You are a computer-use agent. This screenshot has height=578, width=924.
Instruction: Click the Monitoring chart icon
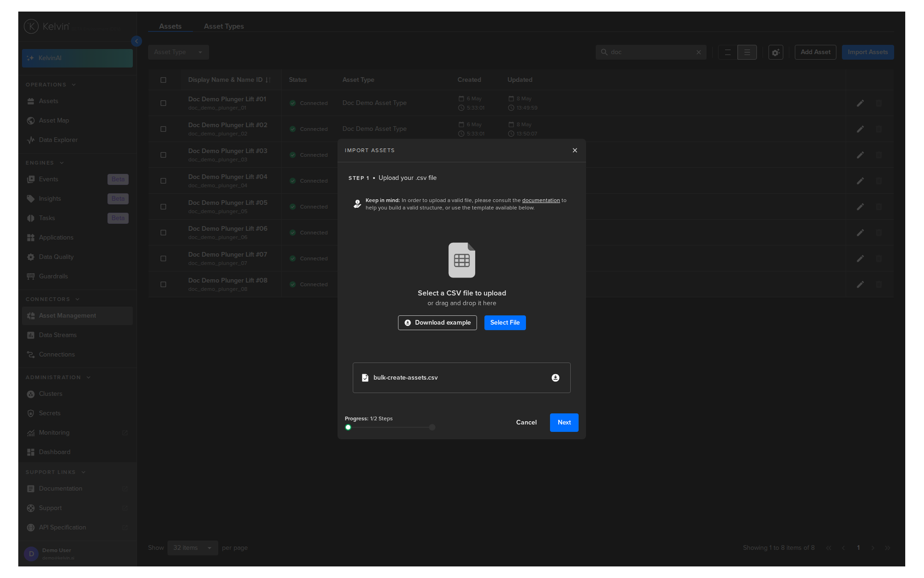coord(31,433)
